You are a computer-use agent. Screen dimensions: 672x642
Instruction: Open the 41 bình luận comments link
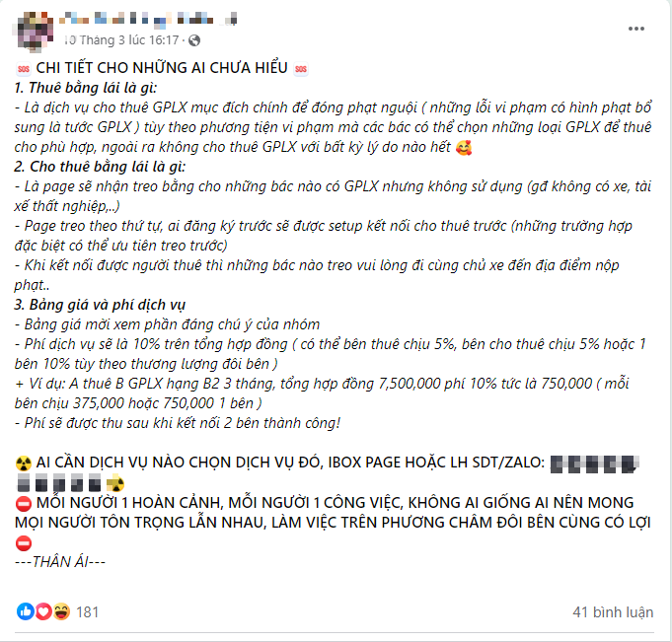[613, 612]
